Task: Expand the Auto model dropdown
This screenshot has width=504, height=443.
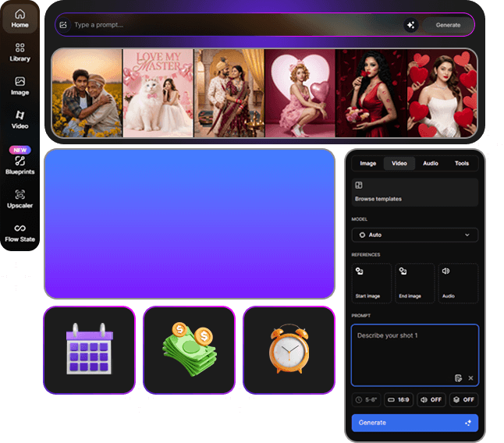Action: tap(414, 235)
